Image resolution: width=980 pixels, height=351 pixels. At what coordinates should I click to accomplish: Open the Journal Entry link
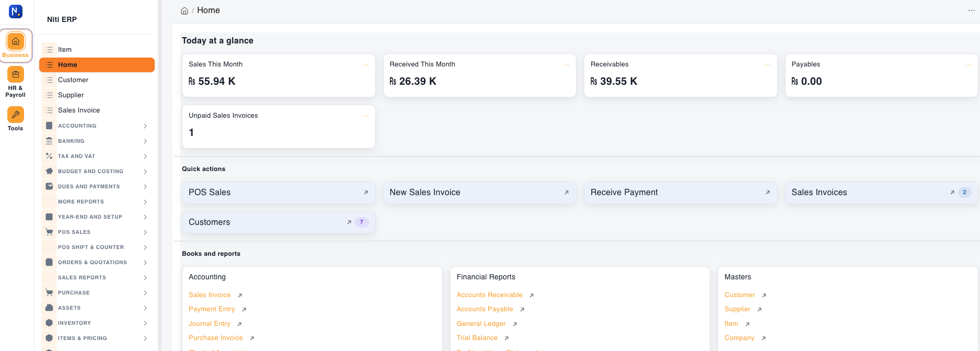pos(210,324)
